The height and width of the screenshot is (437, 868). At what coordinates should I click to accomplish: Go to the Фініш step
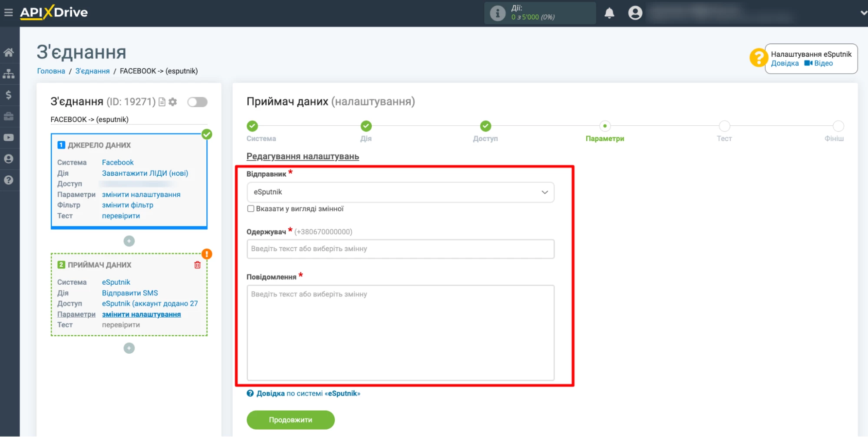point(838,126)
